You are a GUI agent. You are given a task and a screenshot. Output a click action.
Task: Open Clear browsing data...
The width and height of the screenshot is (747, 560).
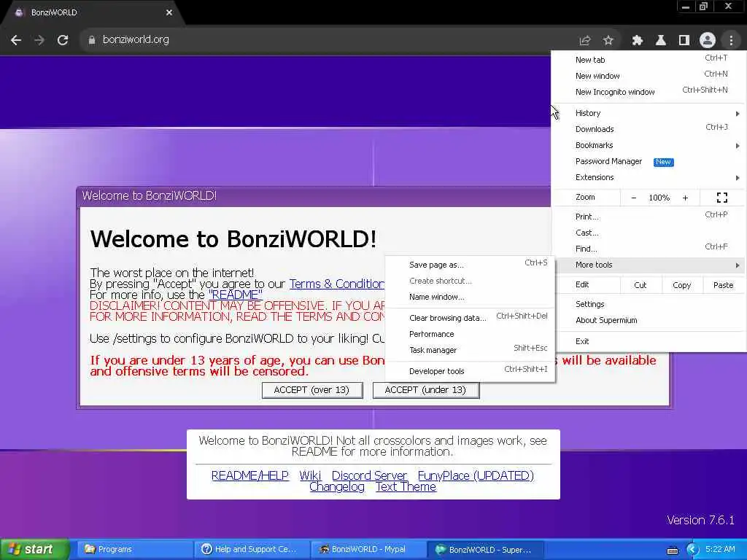point(470,318)
